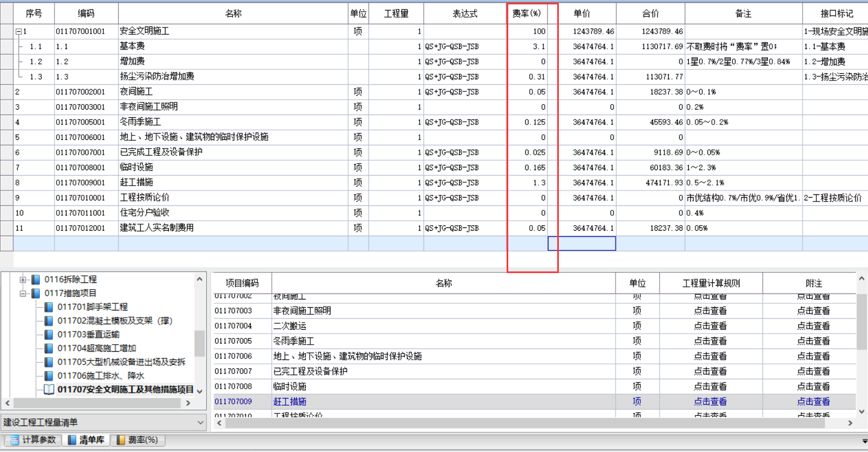
Task: Open 点击查看 calculation rule for 非夜间施工照明
Action: click(710, 311)
